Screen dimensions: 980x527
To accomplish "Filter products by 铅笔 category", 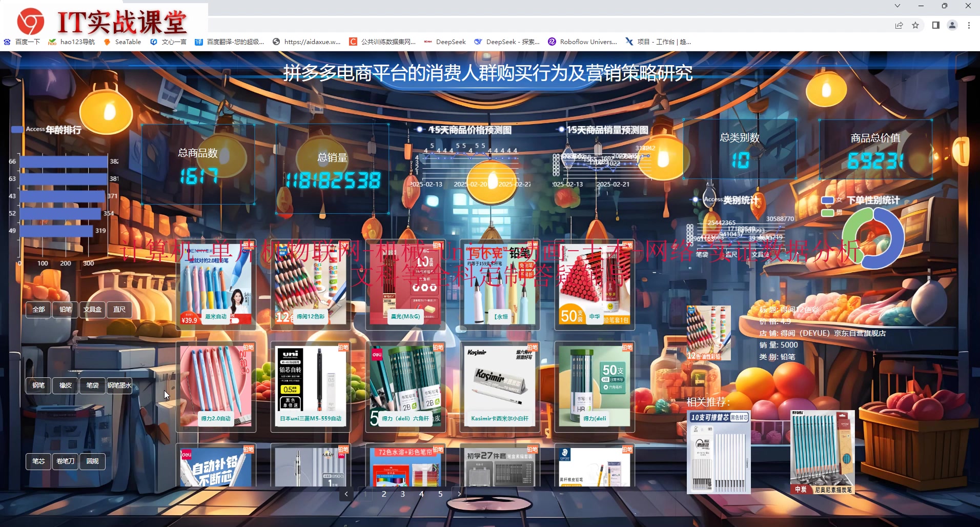I will point(66,309).
